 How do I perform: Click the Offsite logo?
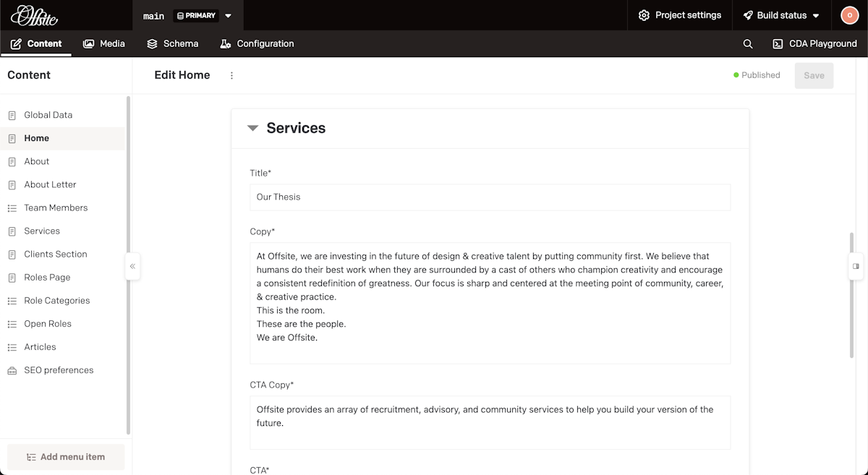tap(34, 15)
